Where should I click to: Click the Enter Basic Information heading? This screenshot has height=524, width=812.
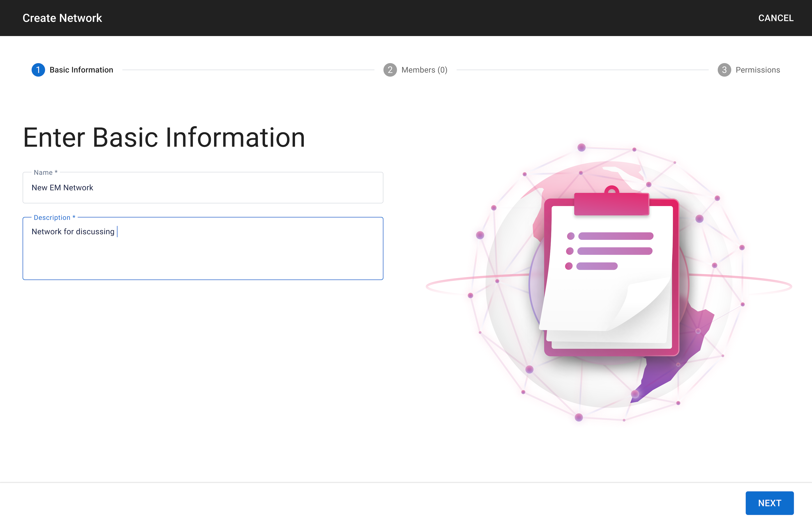pyautogui.click(x=164, y=137)
